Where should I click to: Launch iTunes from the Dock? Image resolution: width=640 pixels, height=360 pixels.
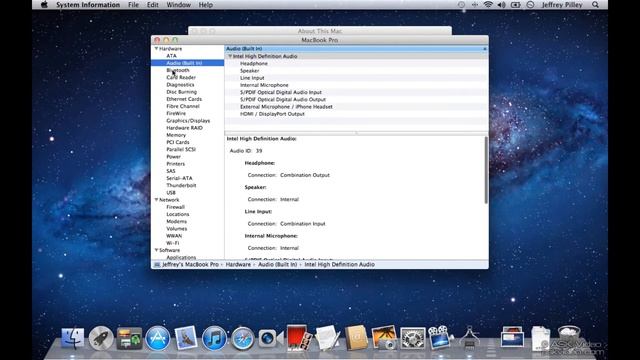tap(214, 338)
